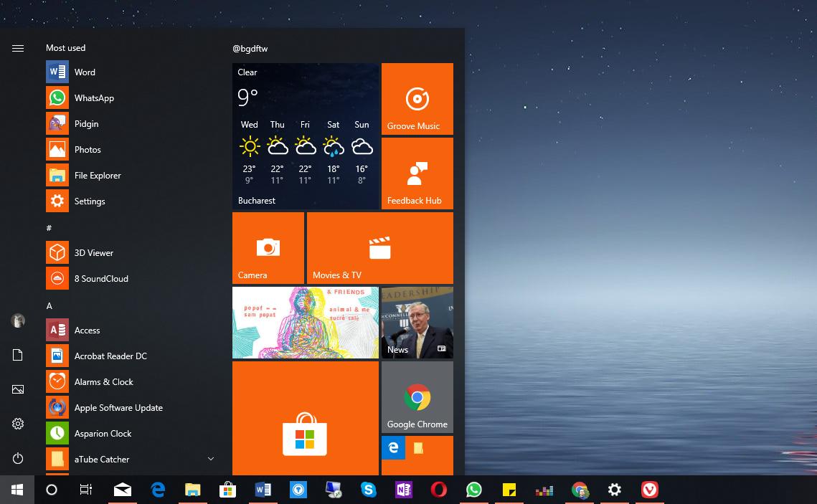Image resolution: width=817 pixels, height=504 pixels.
Task: Open File Explorer from the Most used list
Action: click(131, 176)
